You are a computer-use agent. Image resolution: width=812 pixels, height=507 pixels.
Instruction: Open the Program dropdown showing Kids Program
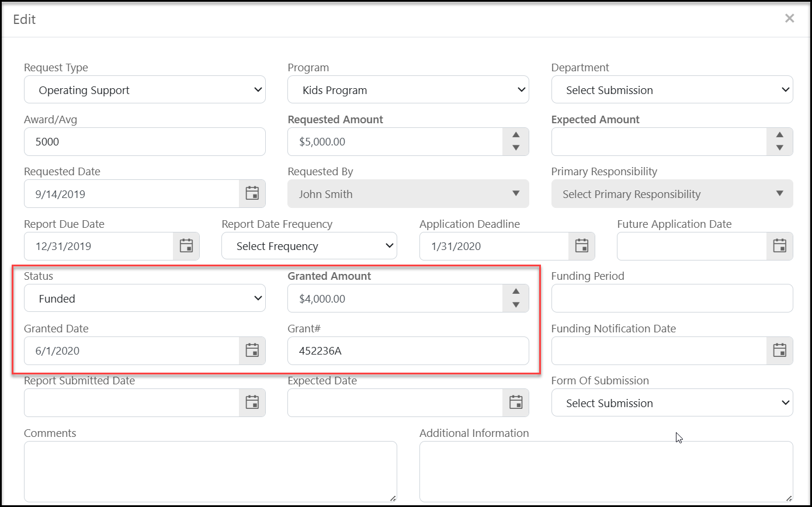coord(408,90)
